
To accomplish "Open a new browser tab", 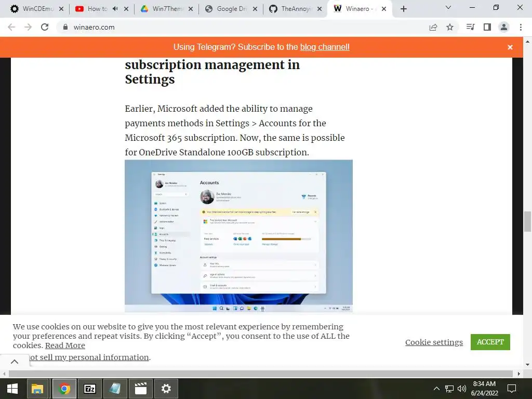I will pos(403,9).
